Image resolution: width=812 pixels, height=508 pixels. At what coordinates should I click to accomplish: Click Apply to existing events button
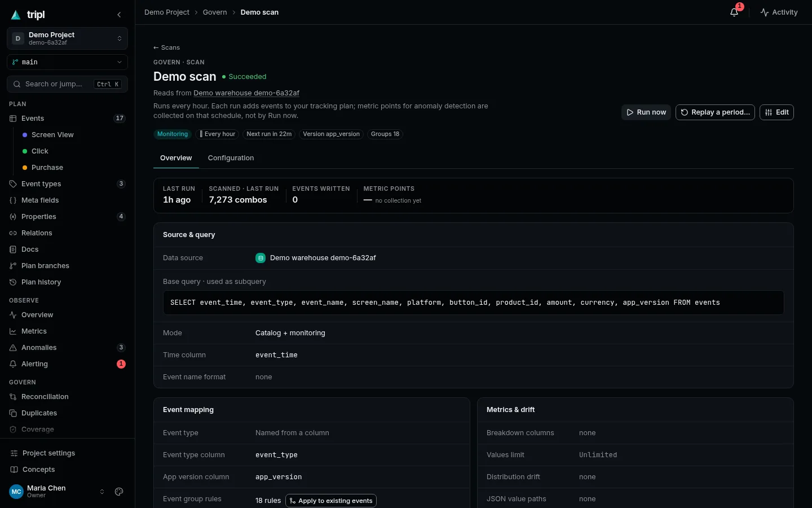pos(331,501)
